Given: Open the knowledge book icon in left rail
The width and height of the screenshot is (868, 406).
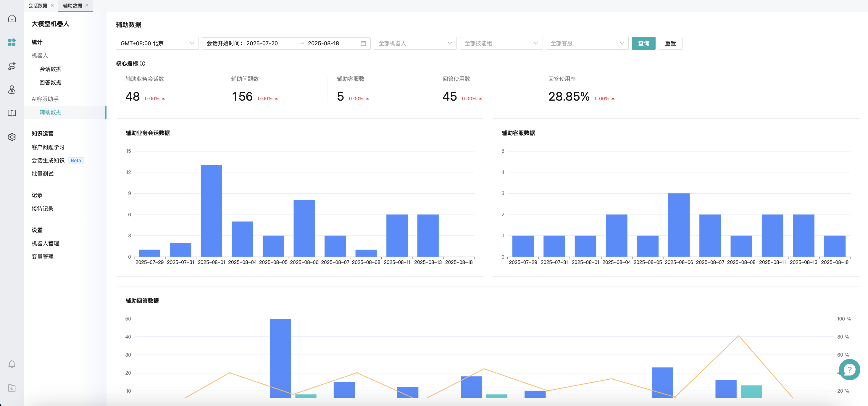Looking at the screenshot, I should (12, 113).
